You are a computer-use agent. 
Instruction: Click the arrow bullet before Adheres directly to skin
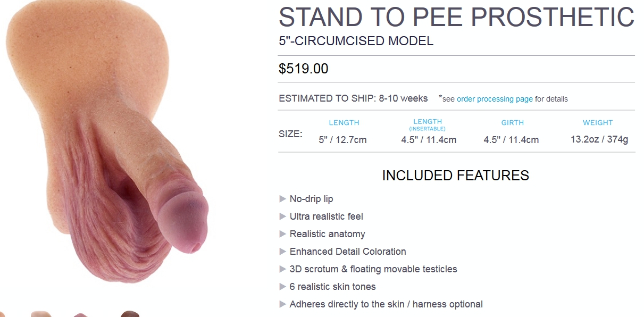pos(283,304)
